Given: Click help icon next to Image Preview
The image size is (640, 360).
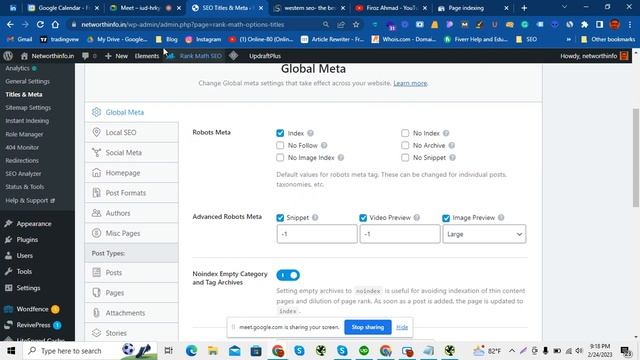Looking at the screenshot, I should (x=501, y=218).
